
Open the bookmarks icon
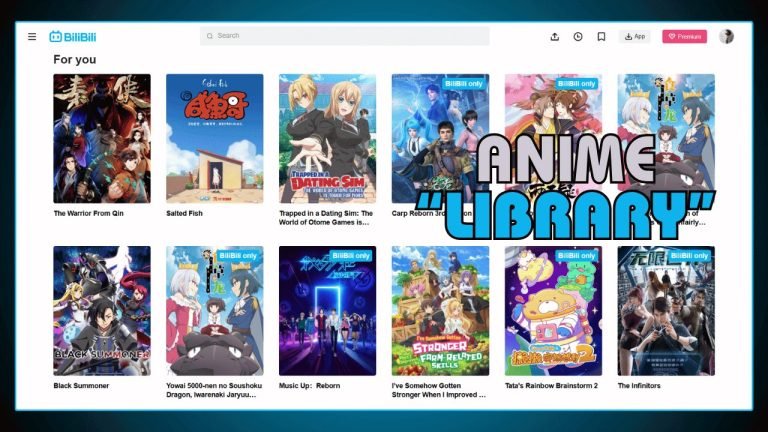click(x=601, y=36)
